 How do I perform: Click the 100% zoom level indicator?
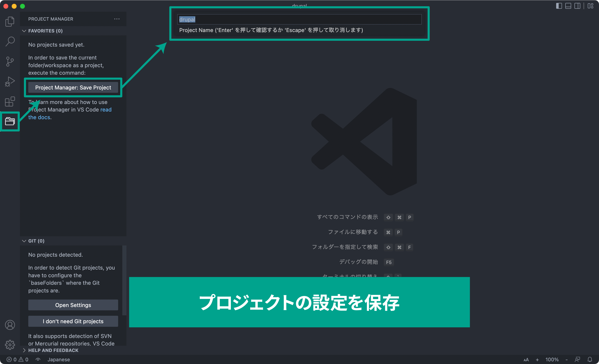552,360
